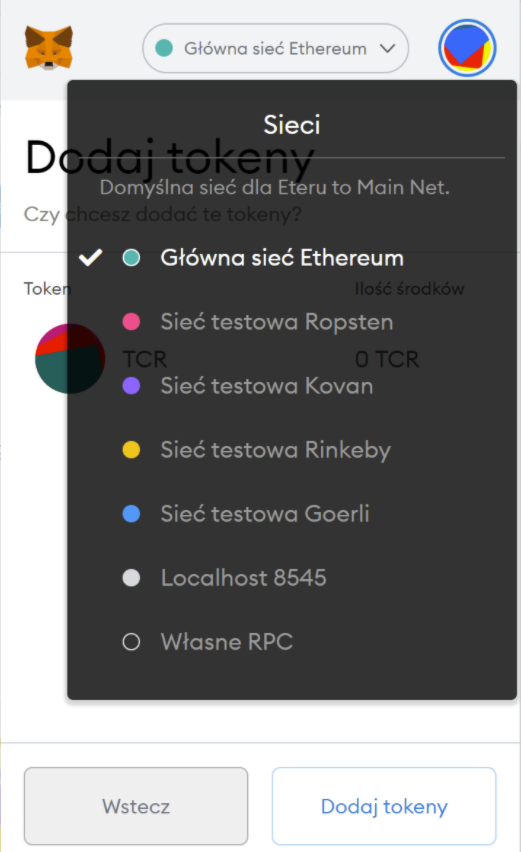
Task: Click the pink Ropsten network dot
Action: (131, 322)
